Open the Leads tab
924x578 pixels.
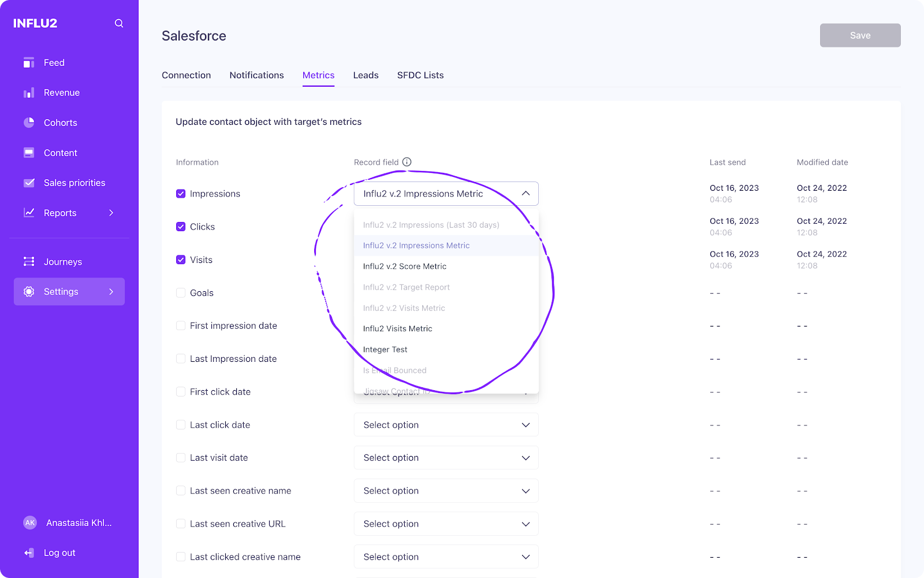(x=366, y=75)
